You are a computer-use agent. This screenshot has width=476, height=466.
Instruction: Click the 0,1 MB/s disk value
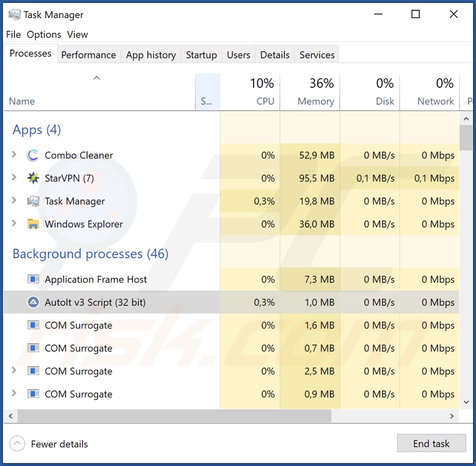tap(375, 178)
